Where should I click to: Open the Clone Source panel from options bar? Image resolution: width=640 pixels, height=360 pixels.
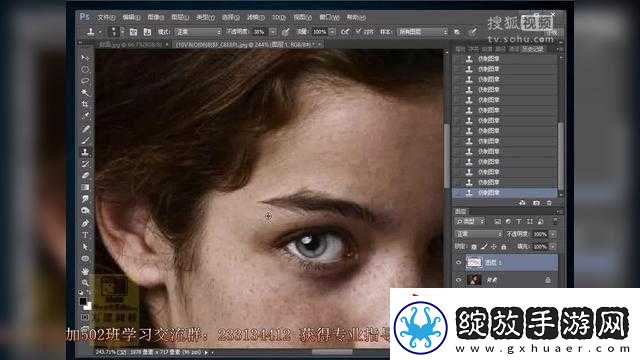tap(147, 32)
